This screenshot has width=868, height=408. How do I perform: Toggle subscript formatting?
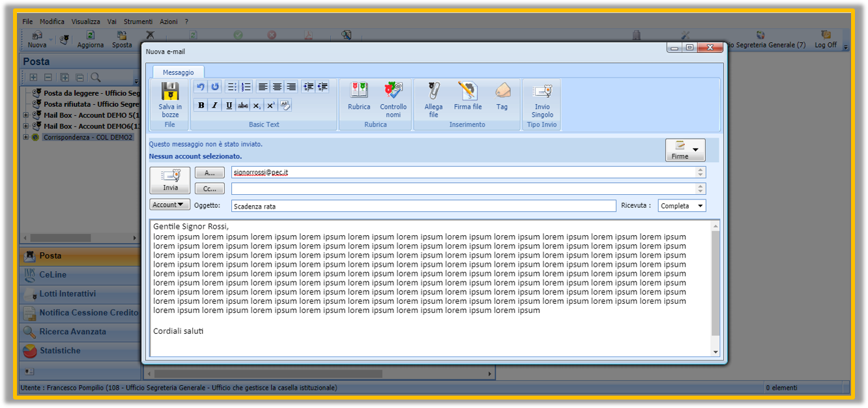point(257,106)
